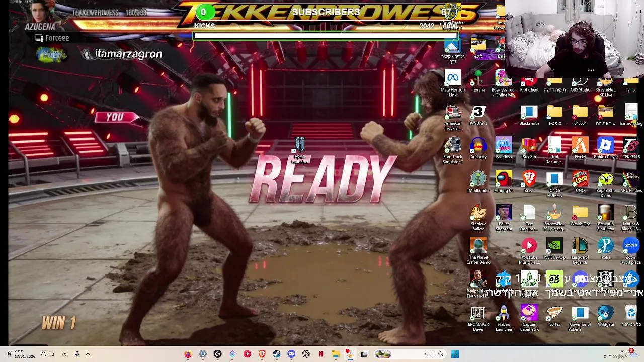Open Netflix from the taskbar

pyautogui.click(x=320, y=354)
